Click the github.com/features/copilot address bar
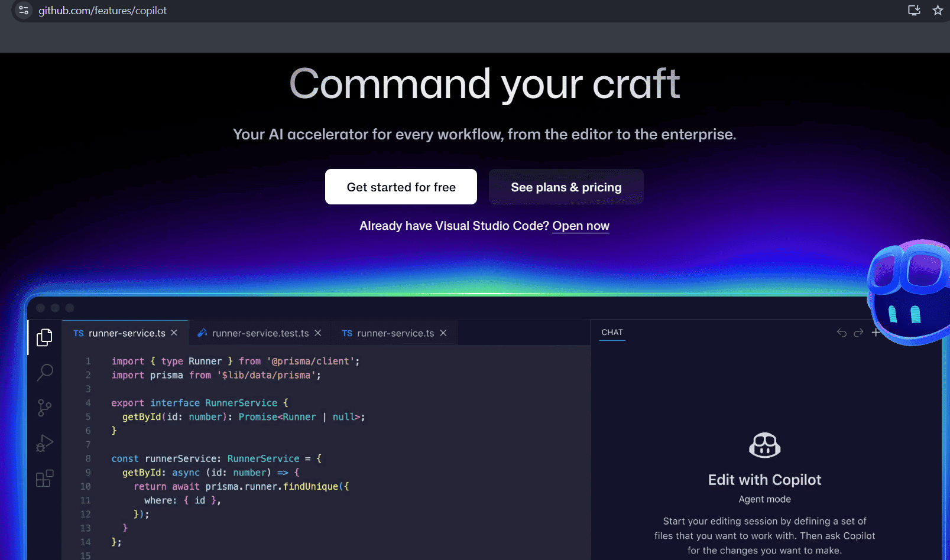Viewport: 950px width, 560px height. point(102,11)
